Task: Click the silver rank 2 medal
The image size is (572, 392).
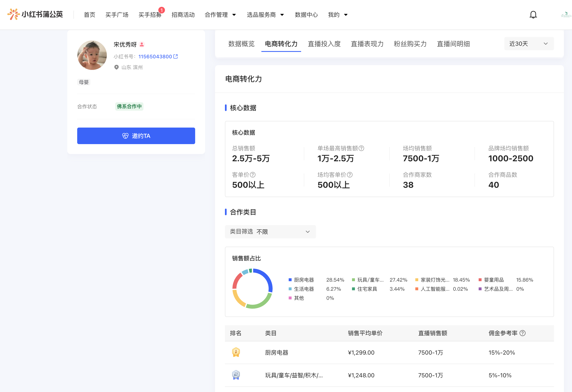Action: click(x=236, y=375)
